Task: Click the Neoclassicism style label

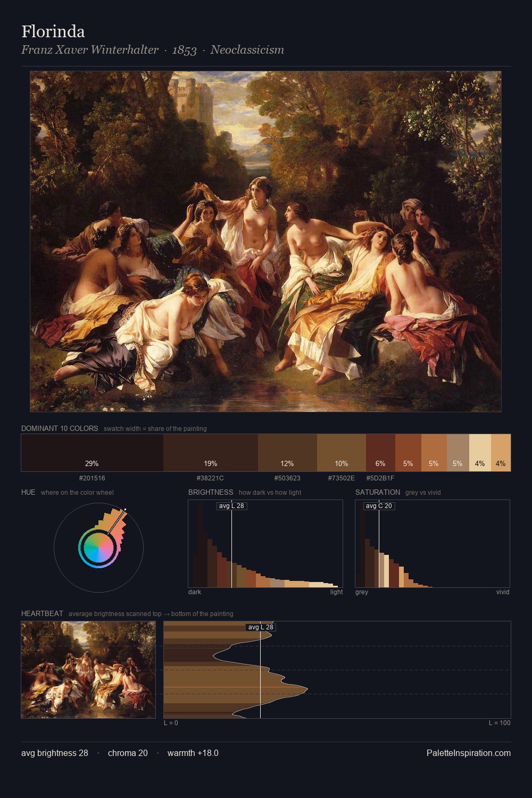Action: tap(247, 50)
